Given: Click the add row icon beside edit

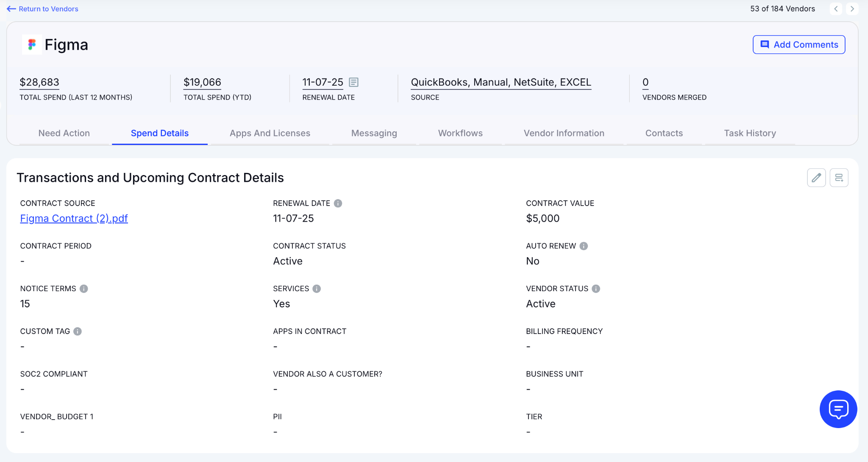Looking at the screenshot, I should tap(839, 178).
